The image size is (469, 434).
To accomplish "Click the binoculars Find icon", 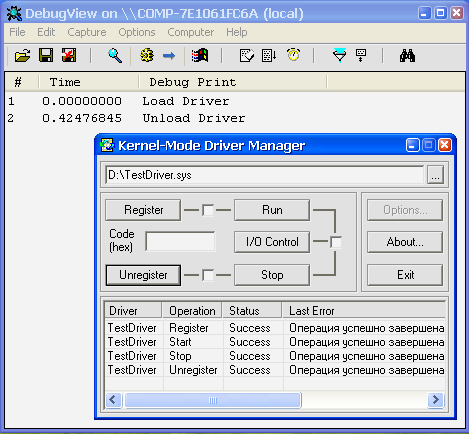I will tap(407, 56).
